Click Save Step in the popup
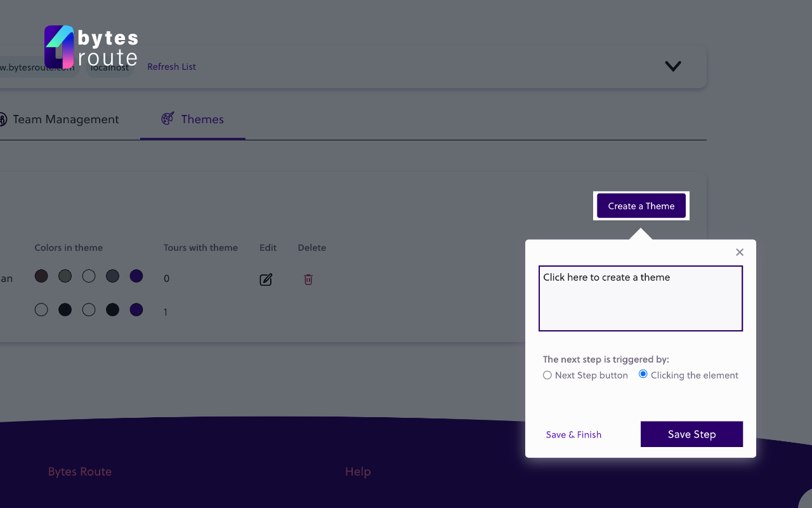The height and width of the screenshot is (508, 812). [x=691, y=434]
